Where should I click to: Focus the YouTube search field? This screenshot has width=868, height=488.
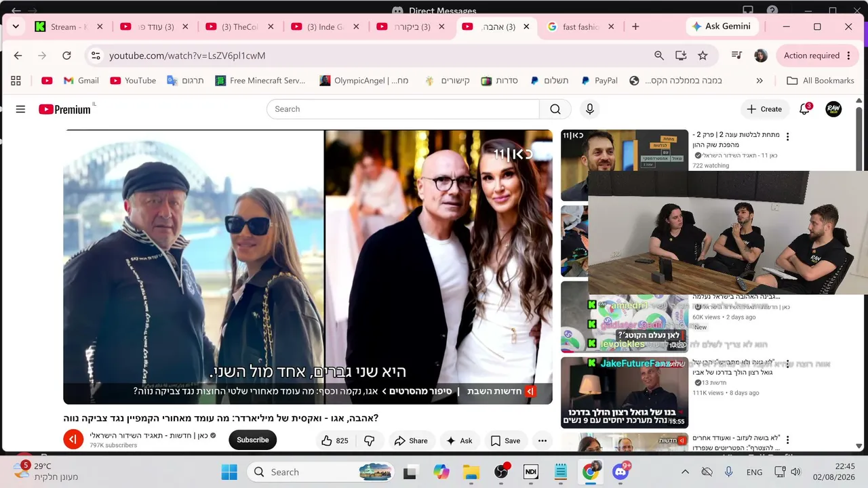[403, 109]
